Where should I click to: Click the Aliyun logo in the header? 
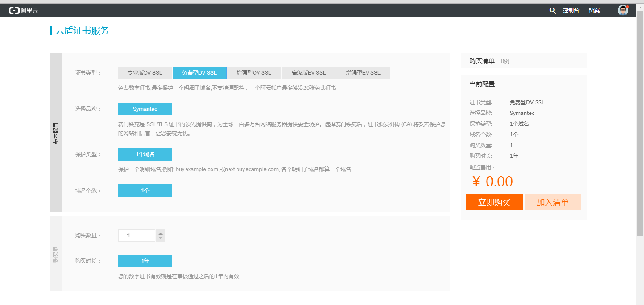[x=23, y=10]
